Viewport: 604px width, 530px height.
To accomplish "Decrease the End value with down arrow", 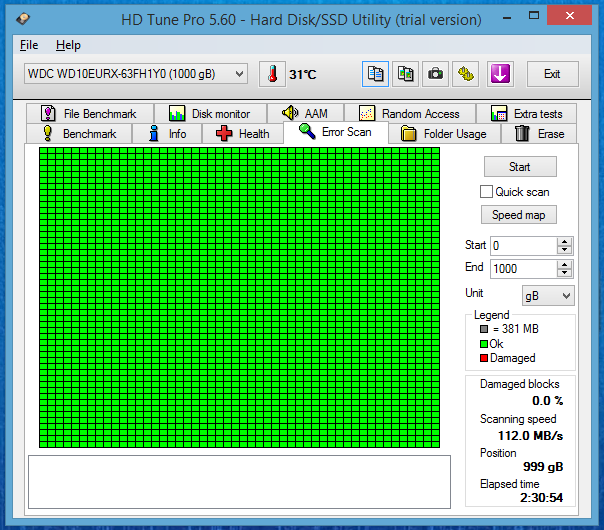I will tap(565, 273).
